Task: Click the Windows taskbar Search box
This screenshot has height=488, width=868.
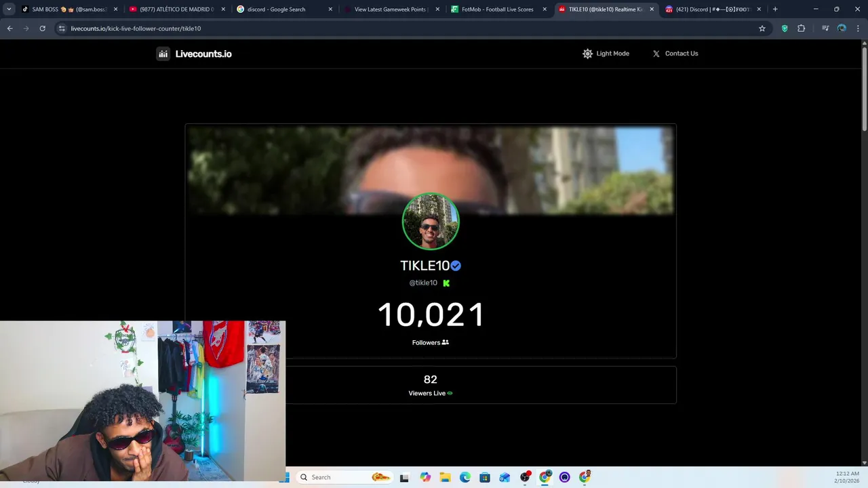Action: pyautogui.click(x=344, y=477)
